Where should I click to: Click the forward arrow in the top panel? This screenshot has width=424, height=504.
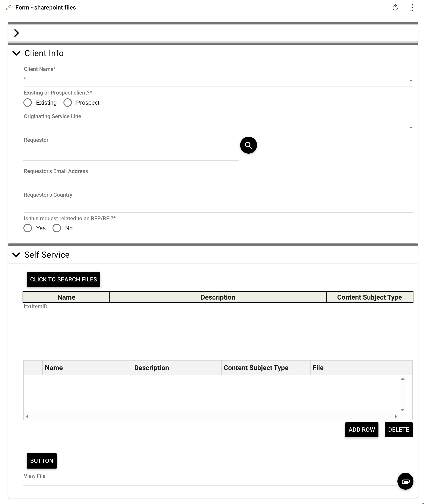pos(17,33)
